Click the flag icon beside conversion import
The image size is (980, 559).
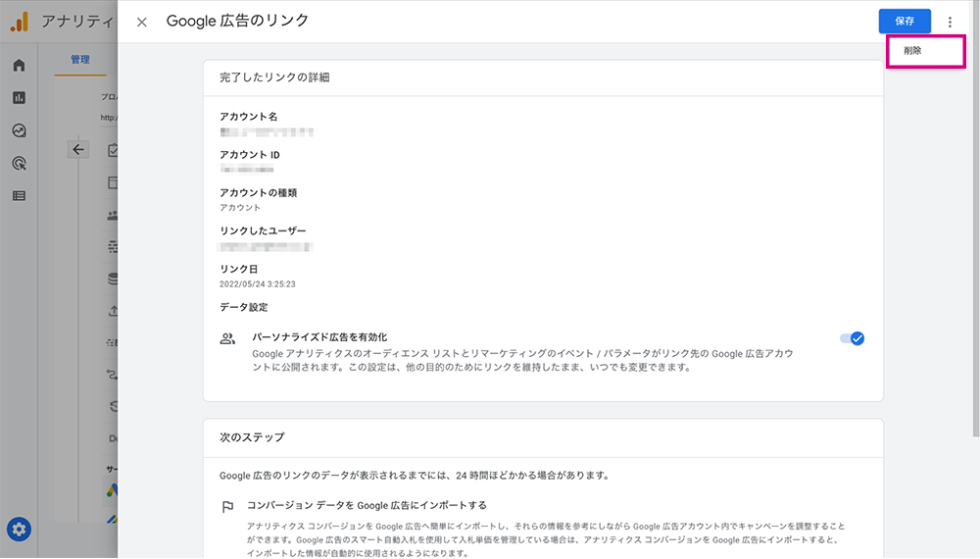227,506
